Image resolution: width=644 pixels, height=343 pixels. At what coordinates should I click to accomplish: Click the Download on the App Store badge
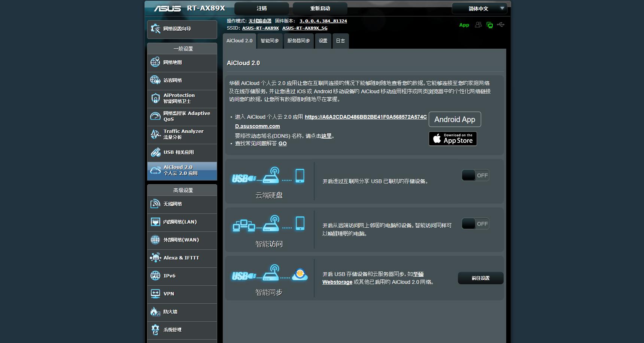click(453, 139)
